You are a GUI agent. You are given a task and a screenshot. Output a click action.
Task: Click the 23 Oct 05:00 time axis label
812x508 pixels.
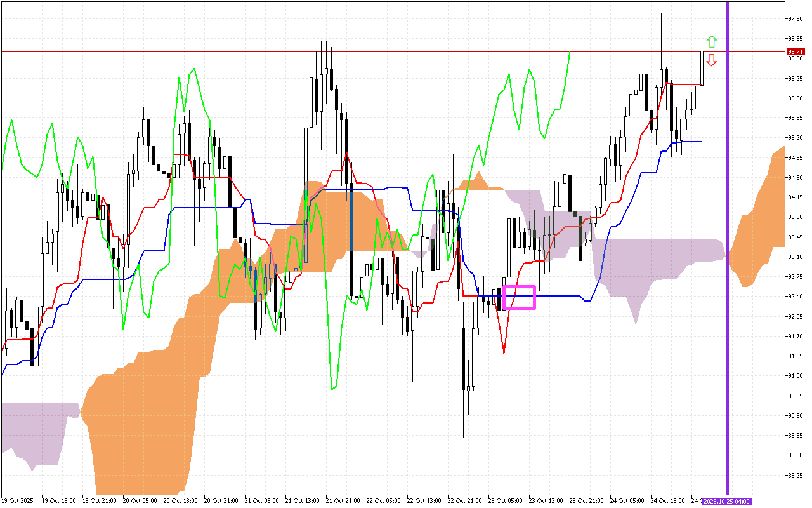(x=504, y=501)
